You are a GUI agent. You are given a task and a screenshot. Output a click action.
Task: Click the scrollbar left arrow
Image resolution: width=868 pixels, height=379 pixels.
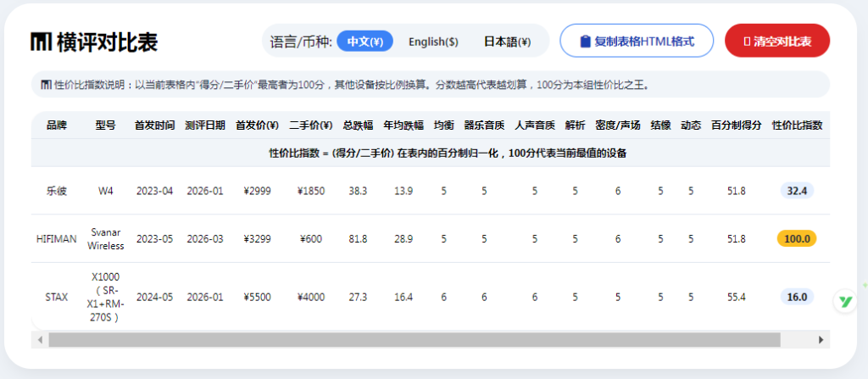coord(40,340)
